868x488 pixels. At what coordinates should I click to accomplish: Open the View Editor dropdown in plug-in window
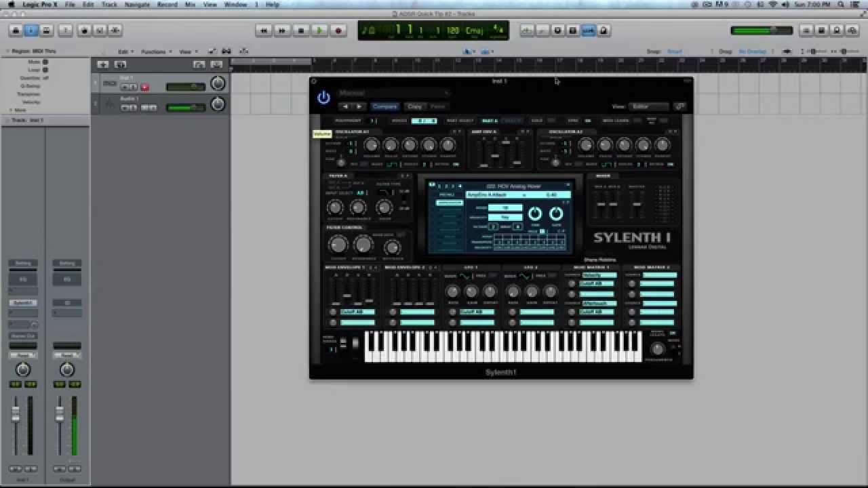(649, 106)
